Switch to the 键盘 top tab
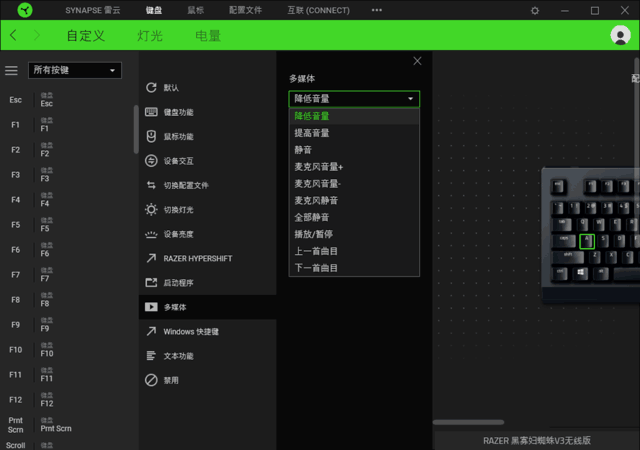This screenshot has width=640, height=450. pos(154,10)
